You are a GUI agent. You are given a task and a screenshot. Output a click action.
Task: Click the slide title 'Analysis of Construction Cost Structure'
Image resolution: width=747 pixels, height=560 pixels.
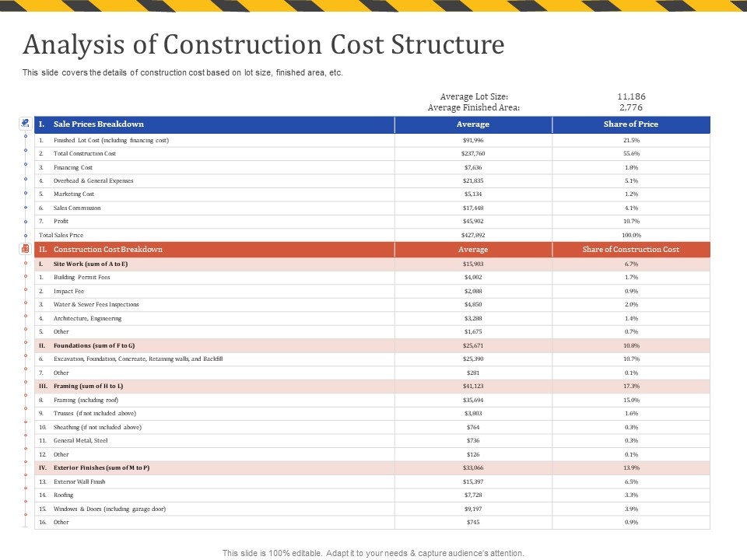pyautogui.click(x=264, y=44)
